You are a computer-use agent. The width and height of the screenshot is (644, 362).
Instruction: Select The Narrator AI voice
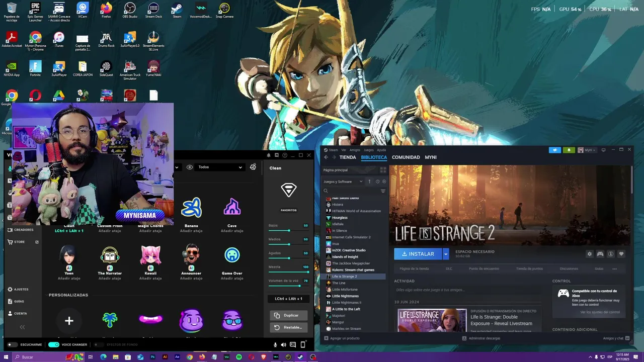pos(110,255)
